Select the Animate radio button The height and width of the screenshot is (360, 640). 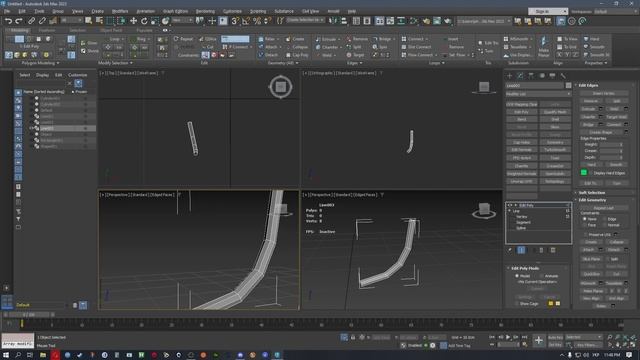pyautogui.click(x=542, y=276)
